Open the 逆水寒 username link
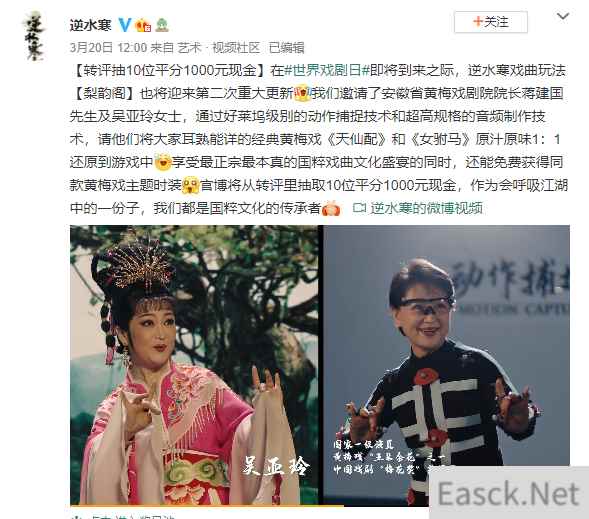This screenshot has width=589, height=519. click(x=91, y=25)
